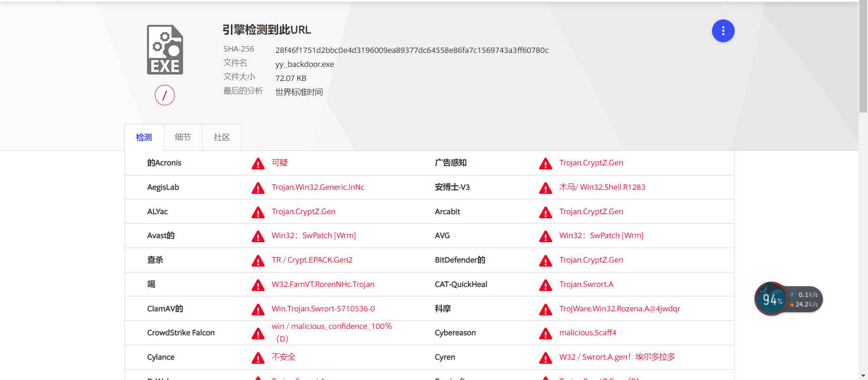Click the warning icon beside W32.FamVT.RorenNHc.Trojan
Image resolution: width=868 pixels, height=380 pixels.
258,285
